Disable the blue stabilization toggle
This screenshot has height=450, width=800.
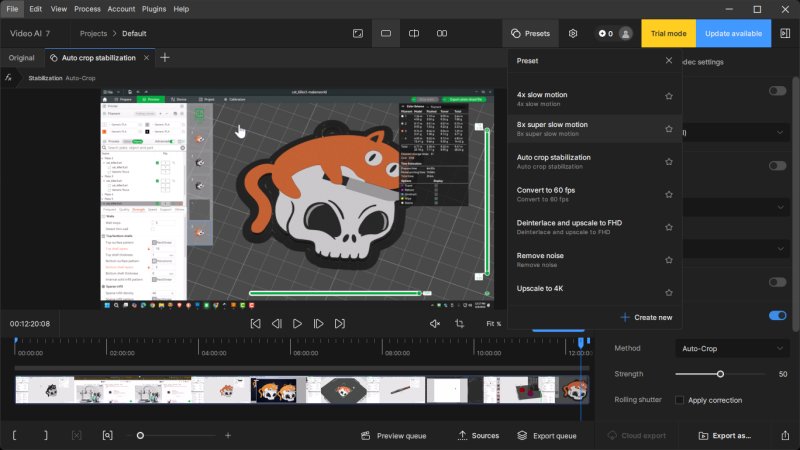(x=777, y=315)
